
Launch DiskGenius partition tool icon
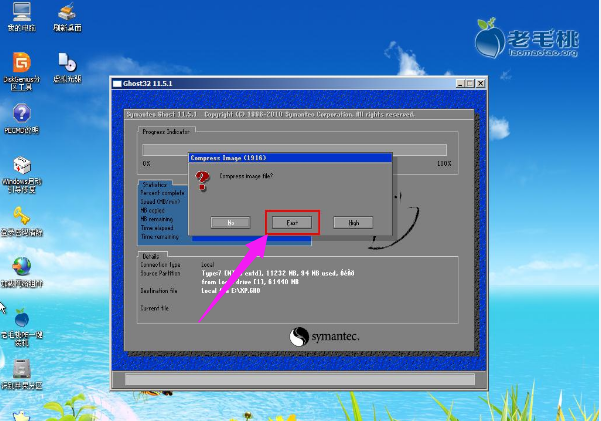point(18,62)
